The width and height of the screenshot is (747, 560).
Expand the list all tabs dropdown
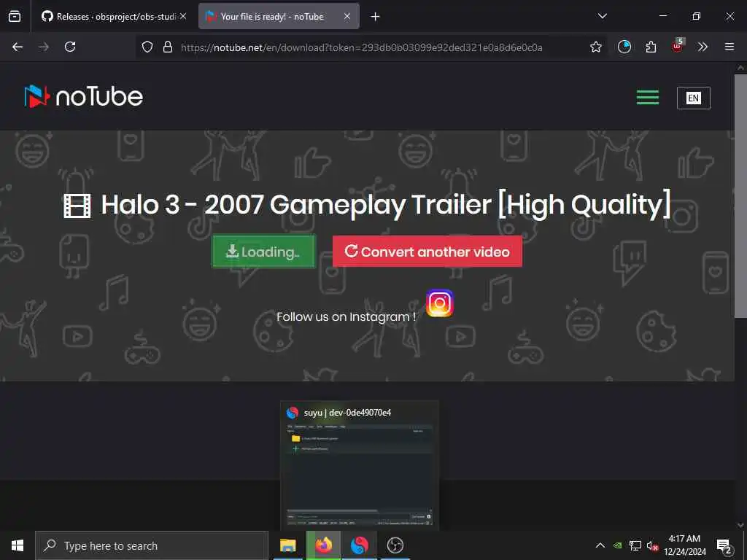pos(602,16)
